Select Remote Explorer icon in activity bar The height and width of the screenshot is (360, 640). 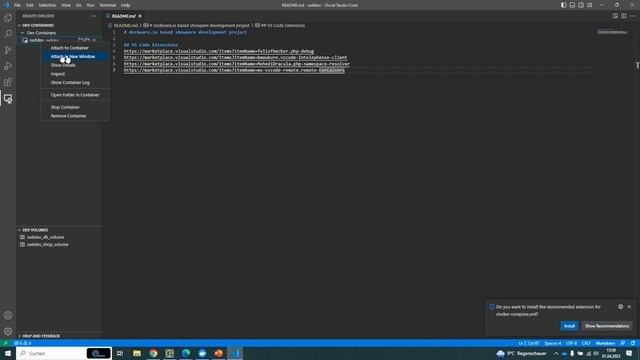[x=8, y=98]
